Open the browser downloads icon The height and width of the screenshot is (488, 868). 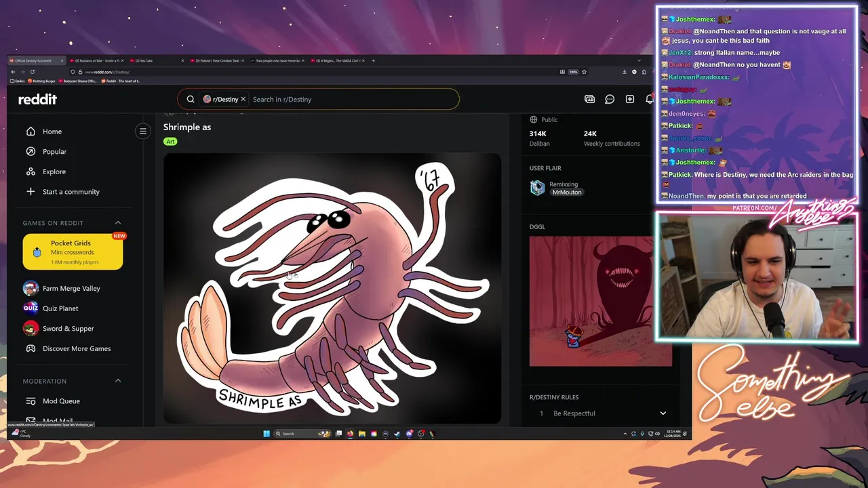tap(625, 72)
